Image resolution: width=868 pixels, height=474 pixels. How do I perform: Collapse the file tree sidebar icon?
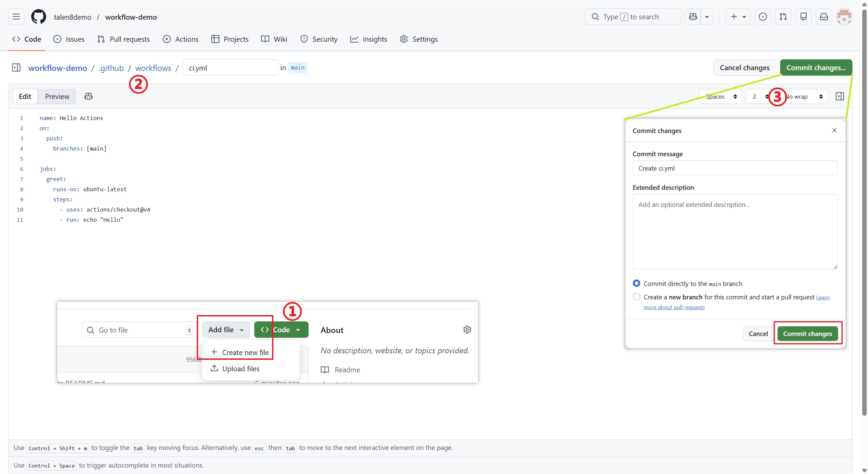(x=16, y=67)
